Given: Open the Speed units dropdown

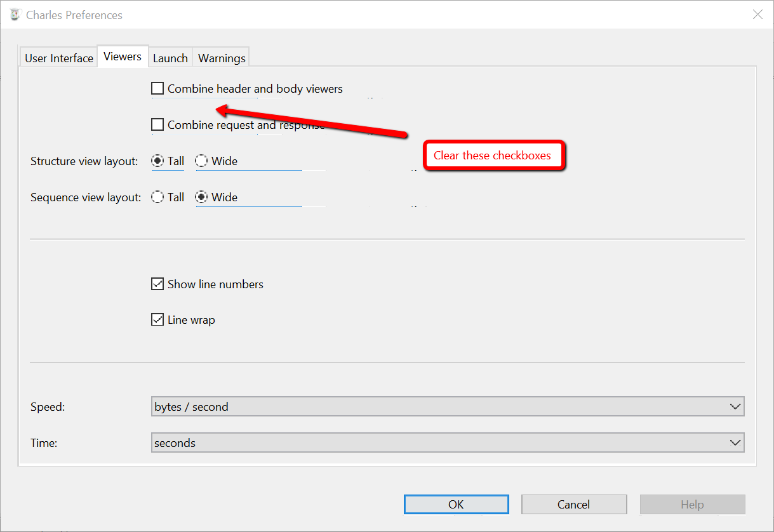Looking at the screenshot, I should click(448, 407).
